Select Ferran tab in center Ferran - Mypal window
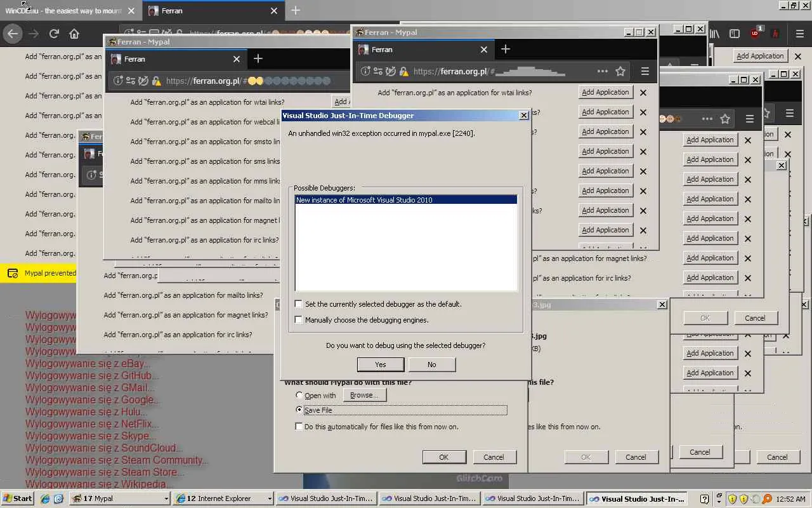Viewport: 812px width, 508px height. tap(423, 50)
